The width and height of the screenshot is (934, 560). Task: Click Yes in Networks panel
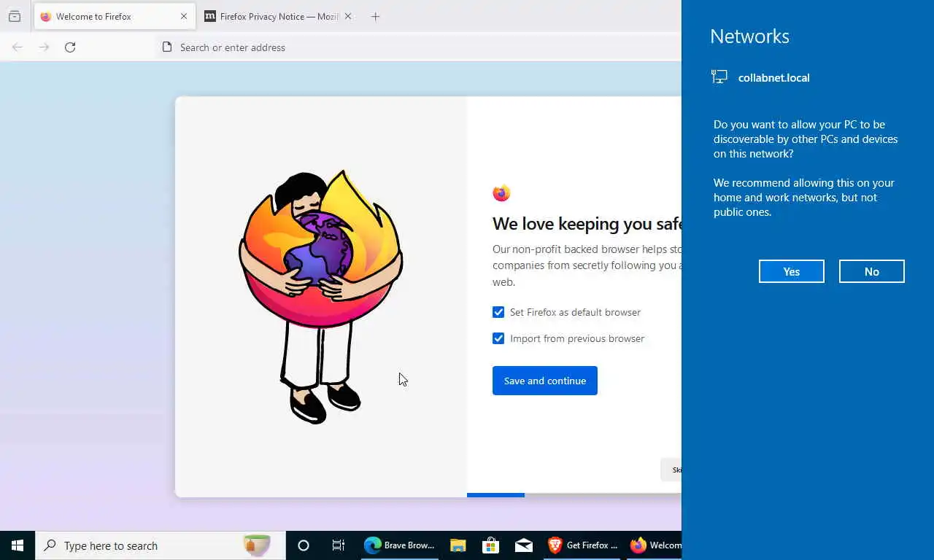pyautogui.click(x=792, y=271)
